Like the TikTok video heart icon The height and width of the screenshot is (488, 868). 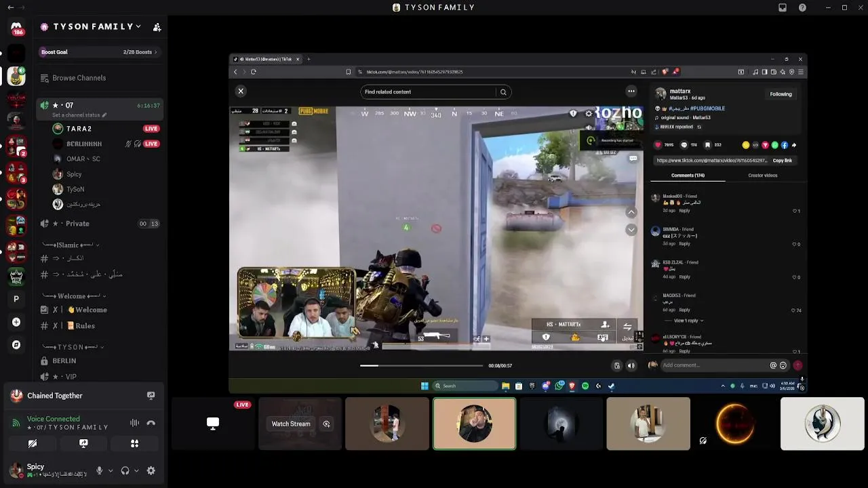[658, 145]
